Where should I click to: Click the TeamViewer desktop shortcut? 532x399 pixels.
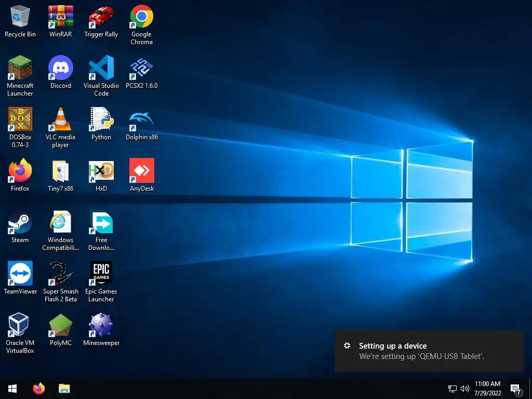(x=20, y=278)
